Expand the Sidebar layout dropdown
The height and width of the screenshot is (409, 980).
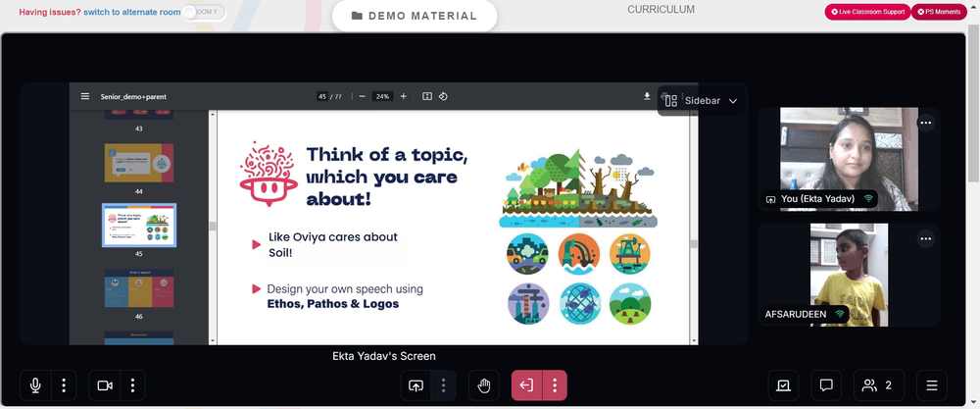[701, 101]
